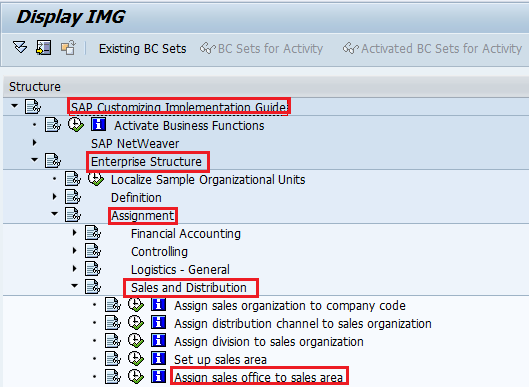529x387 pixels.
Task: Execute clock icon for Assign sales organization to company code
Action: (136, 305)
